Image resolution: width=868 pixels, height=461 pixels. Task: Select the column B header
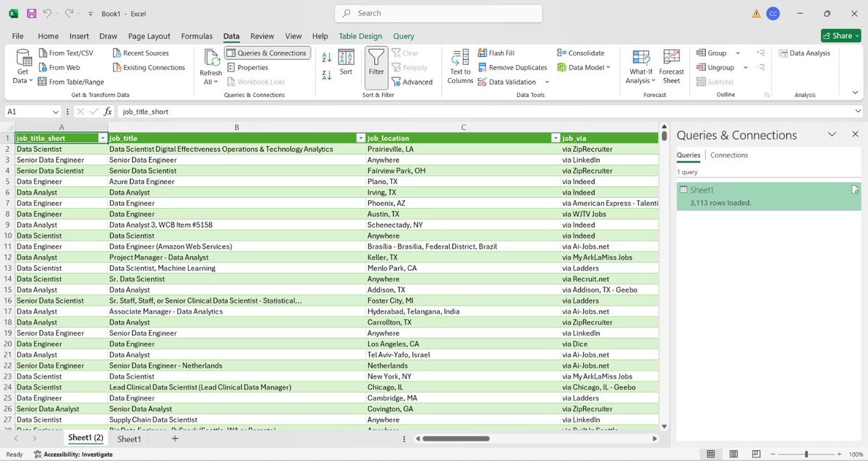pyautogui.click(x=237, y=127)
